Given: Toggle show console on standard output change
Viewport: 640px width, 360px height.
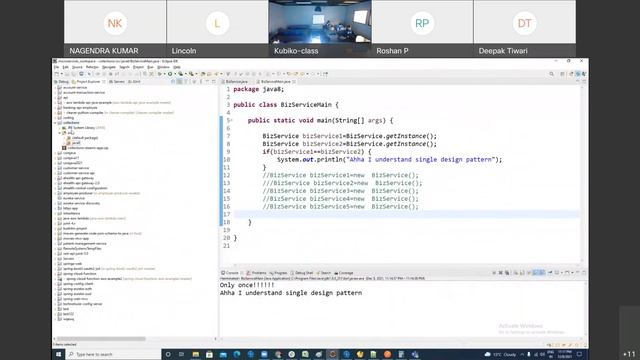Looking at the screenshot, I should 535,273.
